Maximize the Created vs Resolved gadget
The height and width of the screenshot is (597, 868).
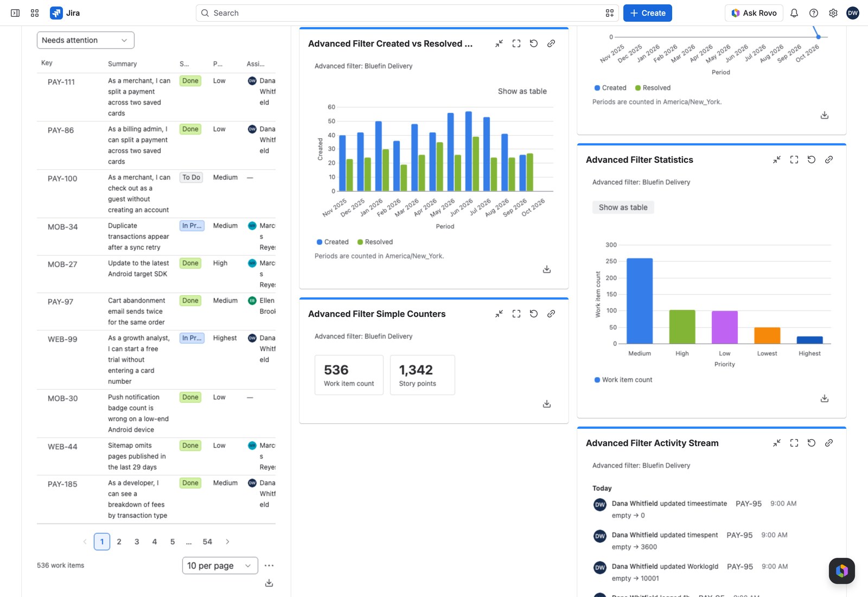pos(516,43)
